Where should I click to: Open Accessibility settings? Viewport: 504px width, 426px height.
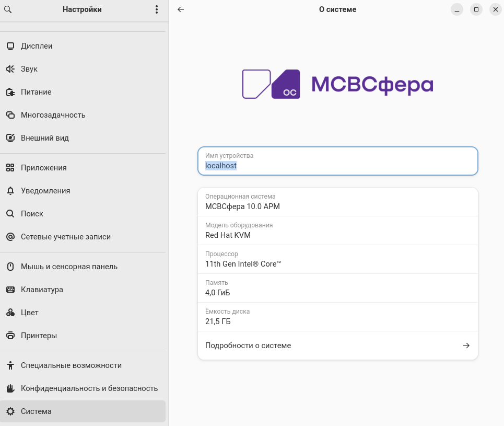tap(71, 365)
